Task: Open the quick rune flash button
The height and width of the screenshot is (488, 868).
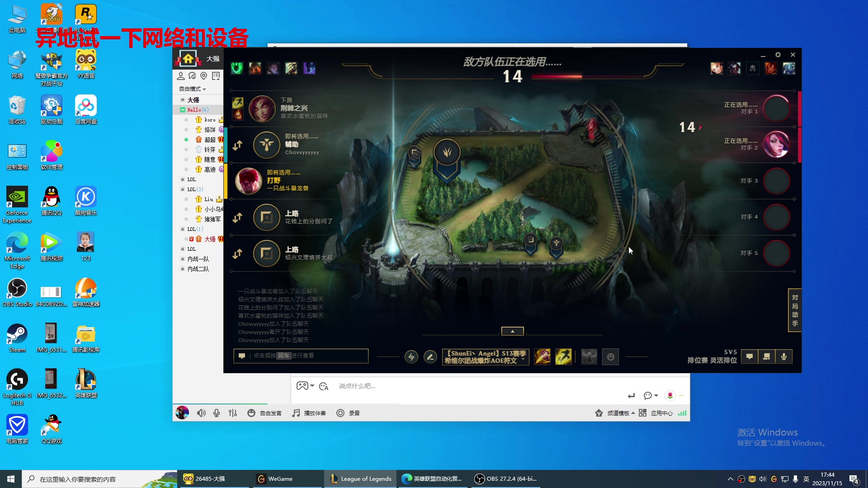Action: pos(411,357)
